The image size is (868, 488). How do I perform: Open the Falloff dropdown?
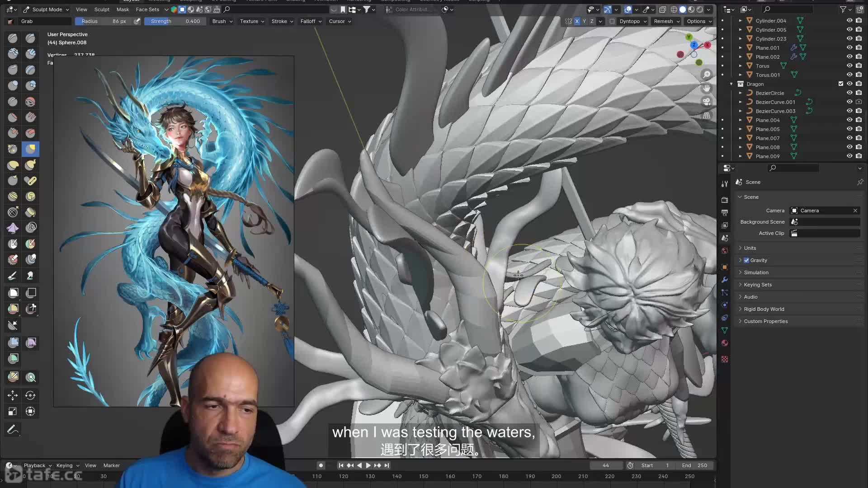311,21
